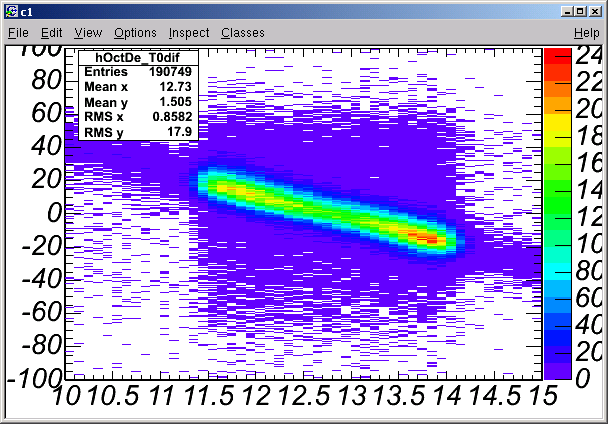Click the c1 window title text
Image resolution: width=608 pixels, height=424 pixels.
26,12
